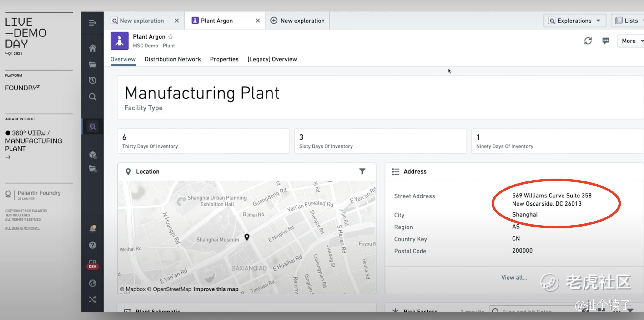Click the street address 569 Williams Curve
644x320 pixels.
tap(552, 199)
